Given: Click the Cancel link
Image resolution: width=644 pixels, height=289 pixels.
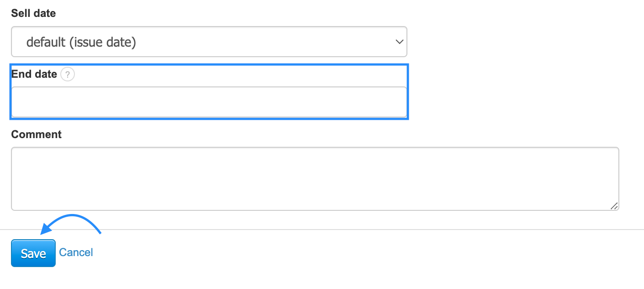Looking at the screenshot, I should [x=76, y=252].
